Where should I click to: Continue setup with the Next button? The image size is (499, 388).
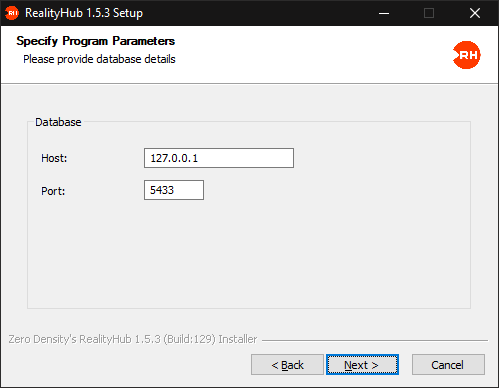362,365
